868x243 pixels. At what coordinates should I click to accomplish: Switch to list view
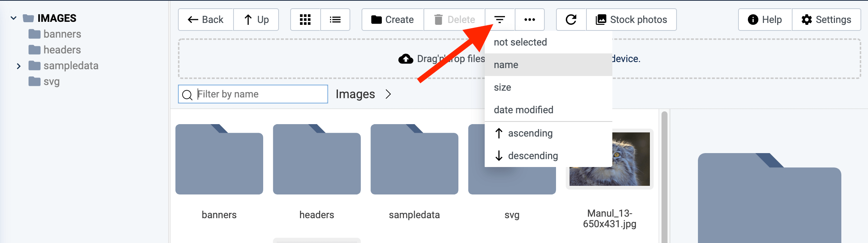(x=335, y=20)
